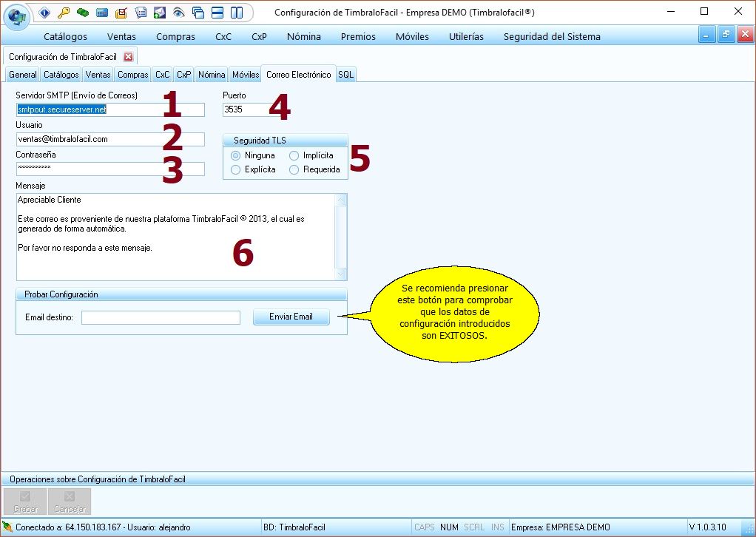Click the tile windows vertically icon
Screen dimensions: 756x537
(237, 13)
